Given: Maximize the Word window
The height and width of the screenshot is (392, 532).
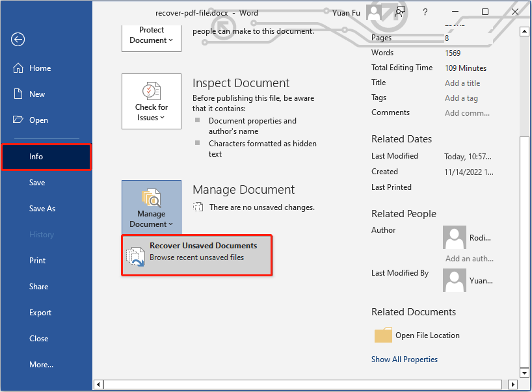Looking at the screenshot, I should (x=485, y=12).
